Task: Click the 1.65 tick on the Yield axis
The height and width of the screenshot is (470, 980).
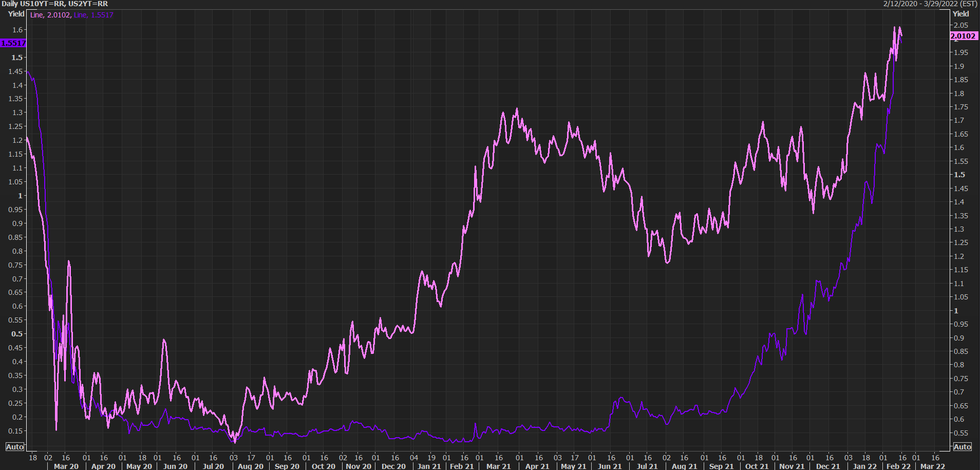Action: tap(961, 134)
